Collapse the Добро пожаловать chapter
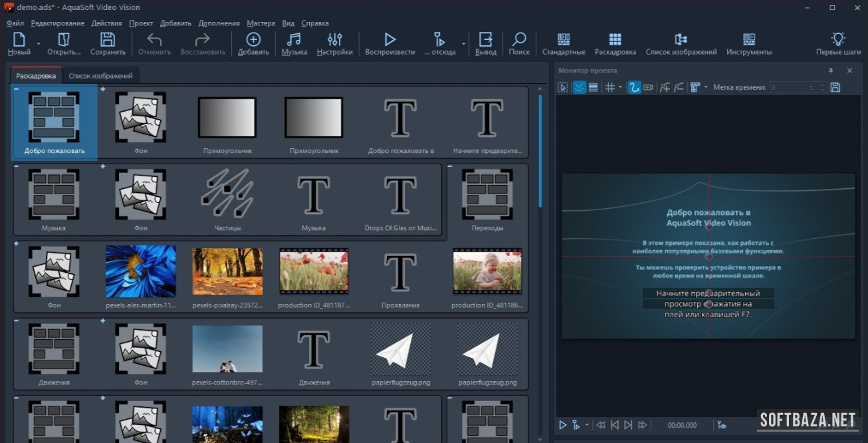Viewport: 868px width, 443px height. [x=17, y=89]
